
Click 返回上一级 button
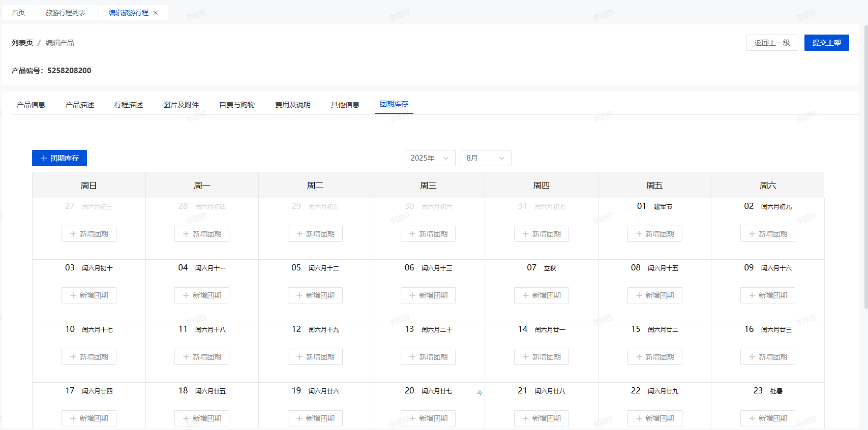tap(772, 43)
